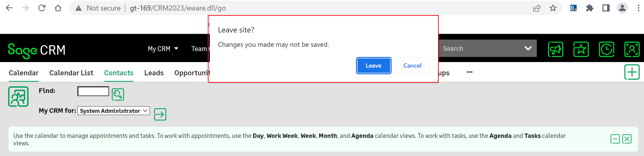Click the green arrow go icon
Image resolution: width=644 pixels, height=156 pixels.
[160, 114]
